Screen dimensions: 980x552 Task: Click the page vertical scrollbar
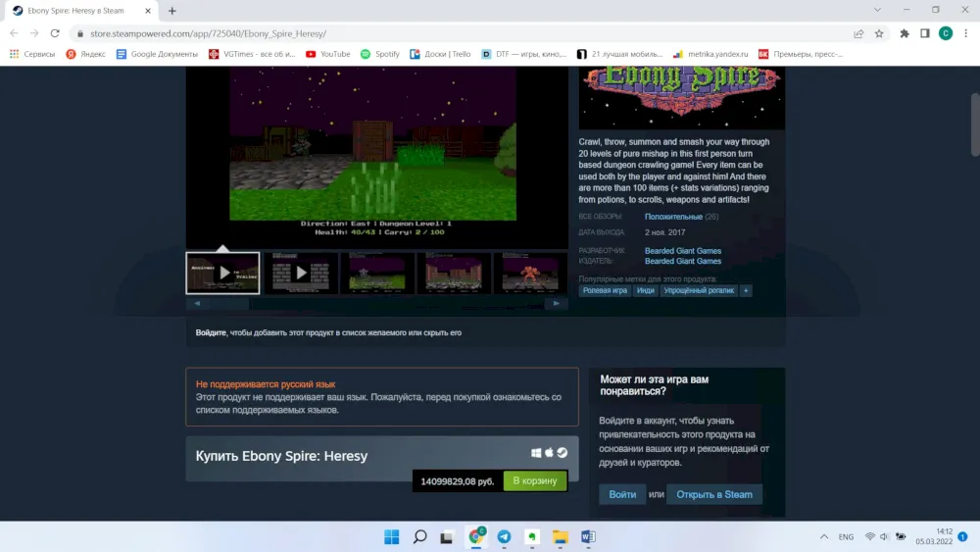coord(975,125)
